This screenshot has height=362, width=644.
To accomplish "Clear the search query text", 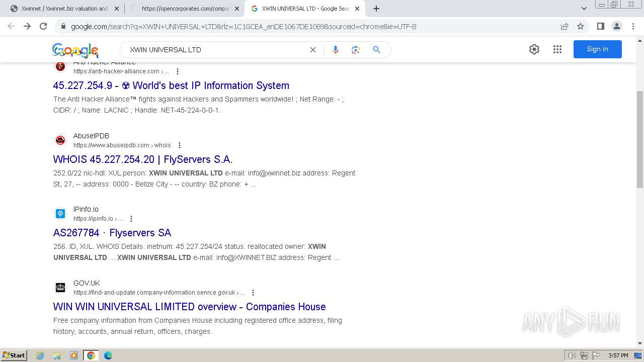I will click(x=312, y=50).
